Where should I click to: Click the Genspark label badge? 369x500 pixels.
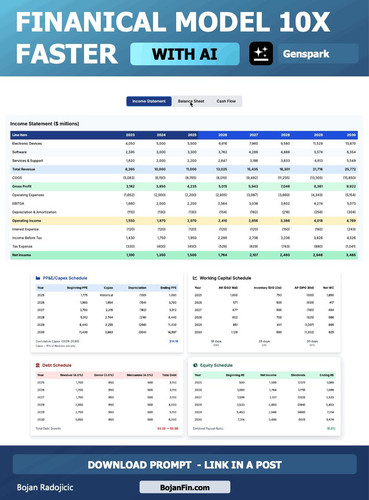click(318, 54)
